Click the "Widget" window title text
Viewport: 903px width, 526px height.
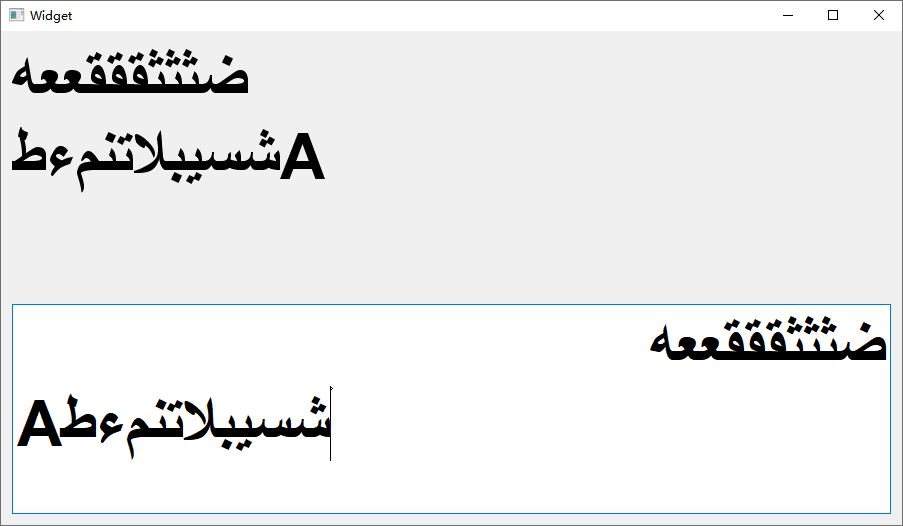point(51,16)
